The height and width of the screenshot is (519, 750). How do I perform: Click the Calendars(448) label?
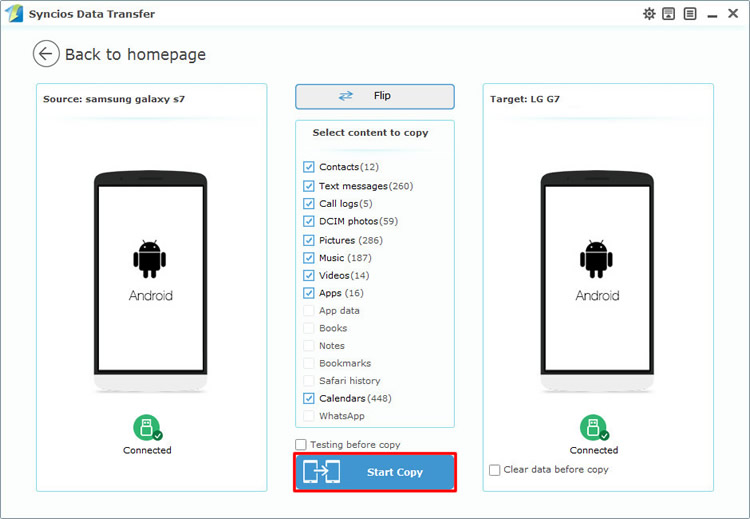click(355, 398)
